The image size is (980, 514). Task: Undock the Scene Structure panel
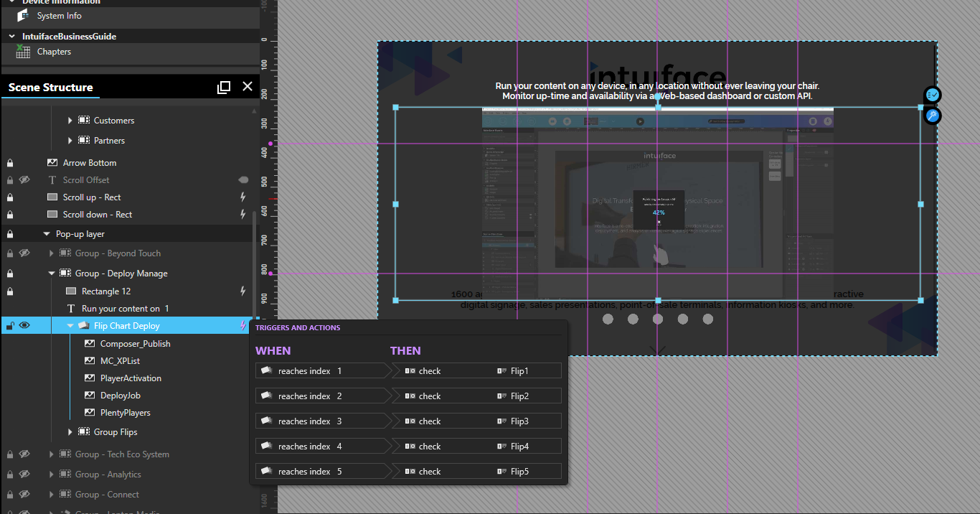[x=224, y=87]
